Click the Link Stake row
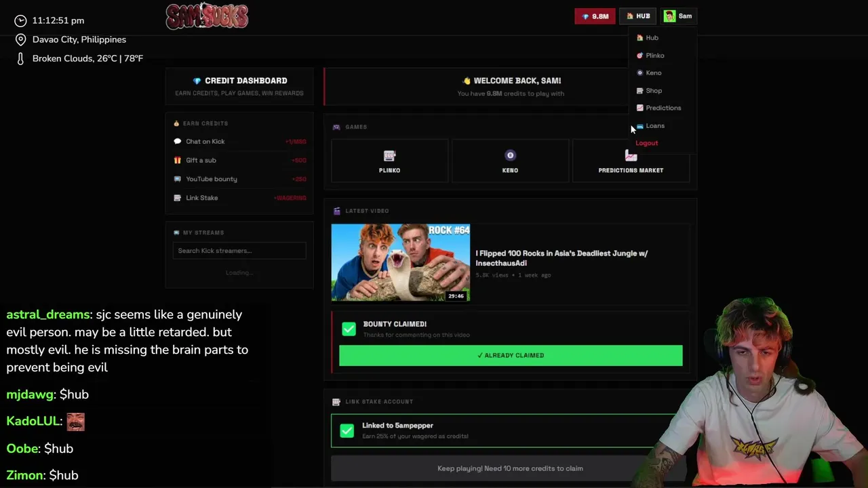This screenshot has height=488, width=868. (239, 198)
